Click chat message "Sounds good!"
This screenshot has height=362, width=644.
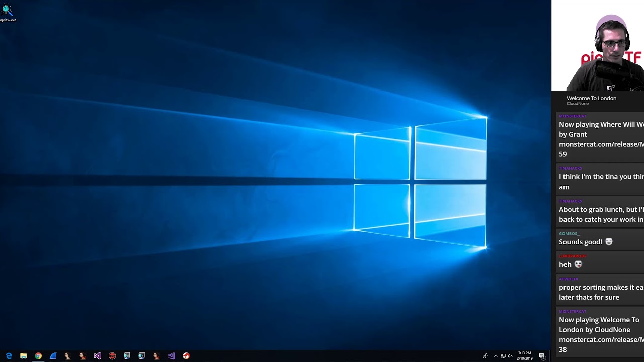click(x=581, y=242)
